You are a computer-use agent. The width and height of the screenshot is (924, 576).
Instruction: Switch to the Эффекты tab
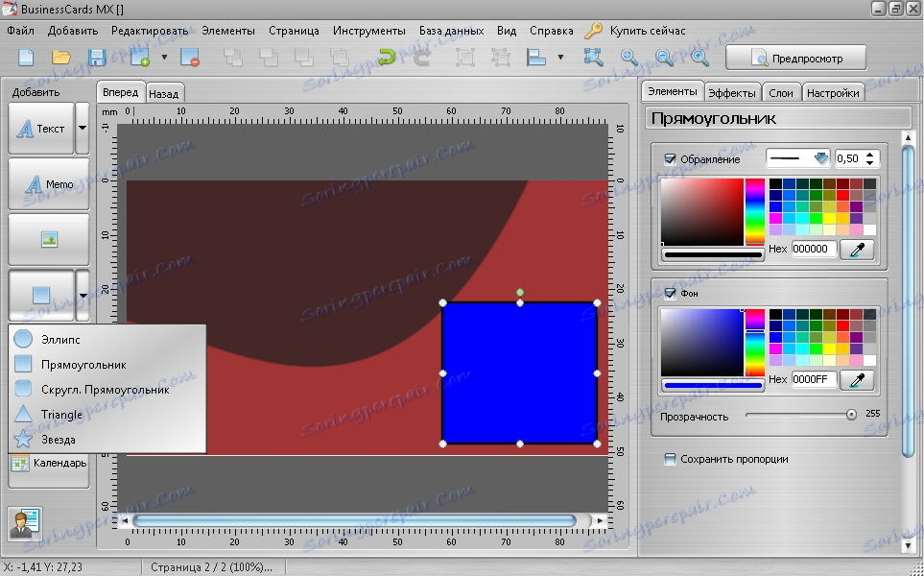click(x=731, y=93)
